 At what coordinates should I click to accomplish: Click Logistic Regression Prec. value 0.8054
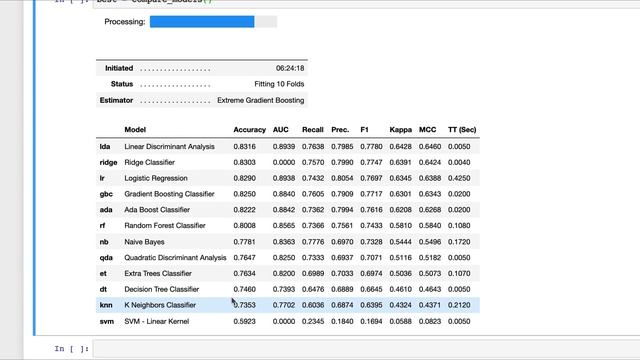342,178
